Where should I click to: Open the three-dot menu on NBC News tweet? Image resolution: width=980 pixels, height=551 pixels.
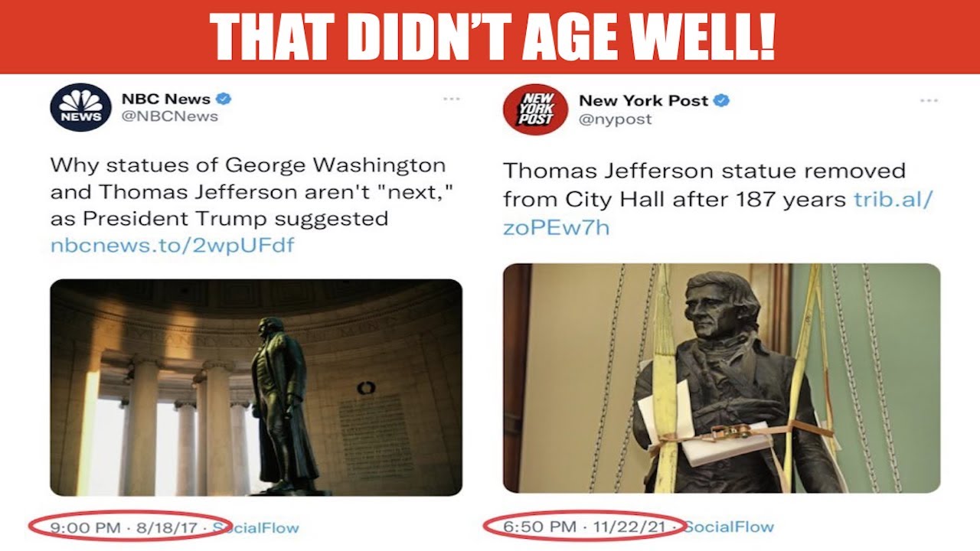(x=451, y=99)
